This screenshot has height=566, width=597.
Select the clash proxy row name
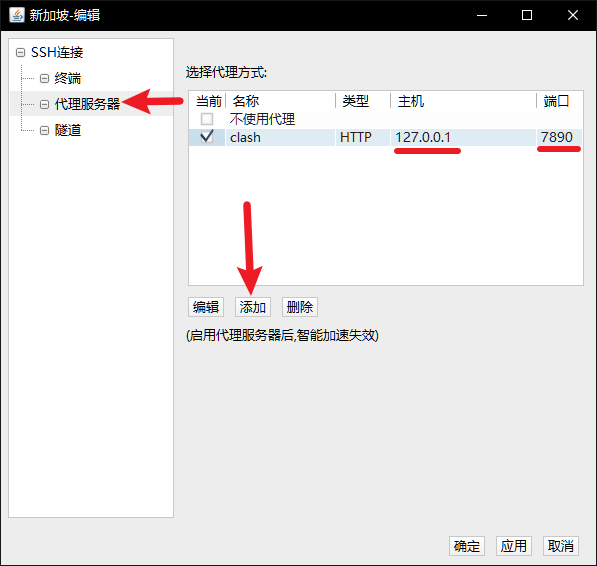click(245, 137)
